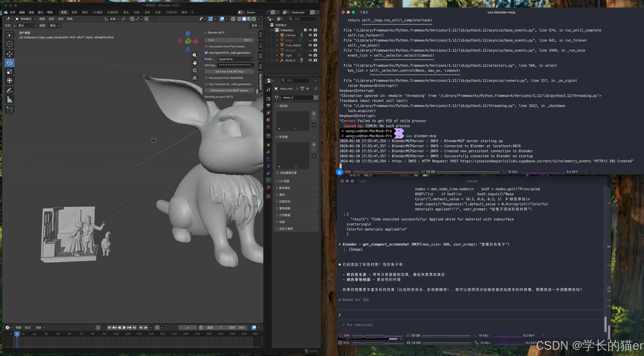Switch to the 建模 workspace tab
Screen dimensions: 644x356
pos(74,12)
